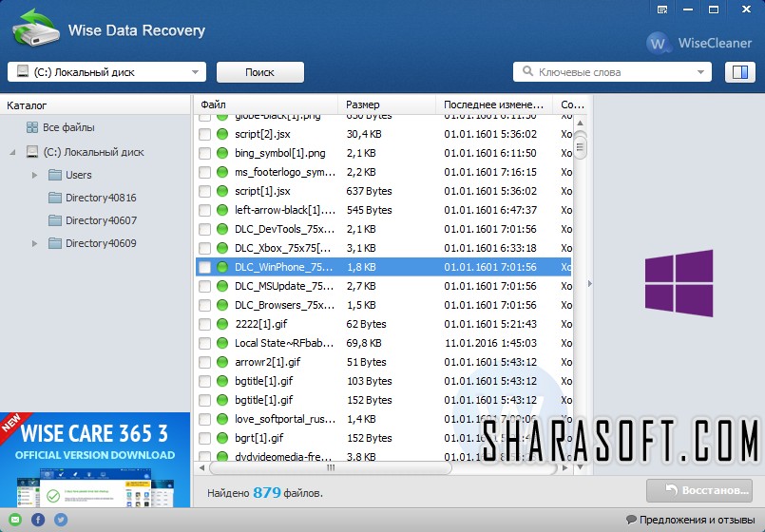Expand the Users folder tree node
Image resolution: width=765 pixels, height=532 pixels.
point(34,175)
